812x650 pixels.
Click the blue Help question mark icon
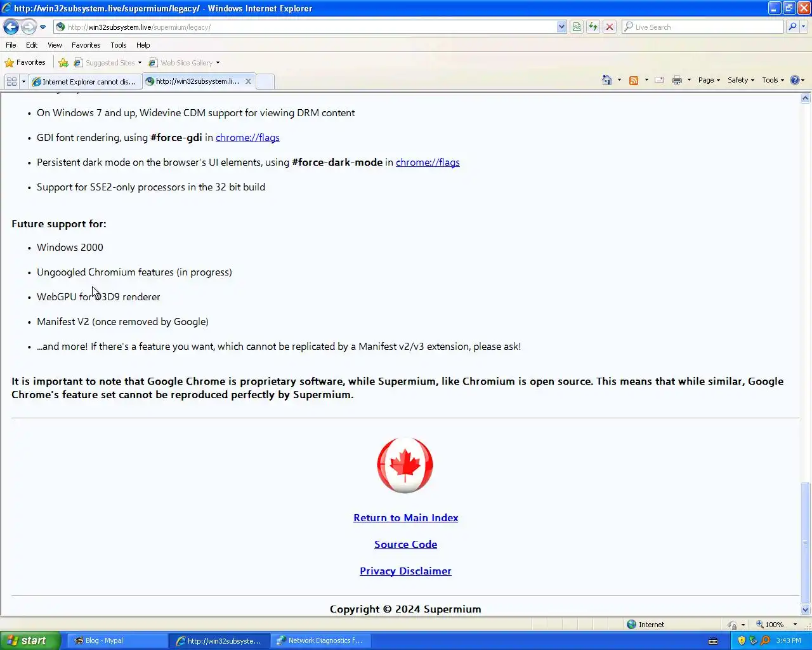pyautogui.click(x=794, y=80)
